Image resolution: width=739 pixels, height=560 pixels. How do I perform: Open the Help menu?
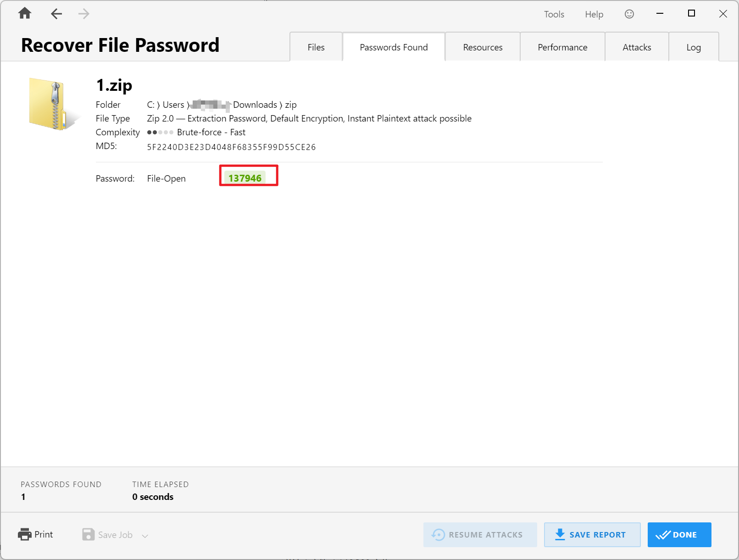click(594, 14)
